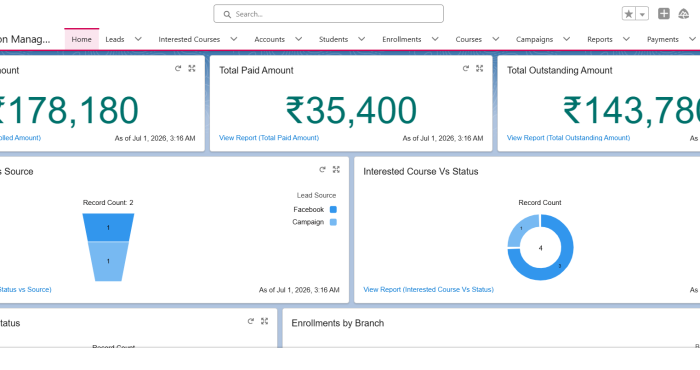The height and width of the screenshot is (370, 700).
Task: Open View Report (Interested Course Vs Status)
Action: coord(429,290)
